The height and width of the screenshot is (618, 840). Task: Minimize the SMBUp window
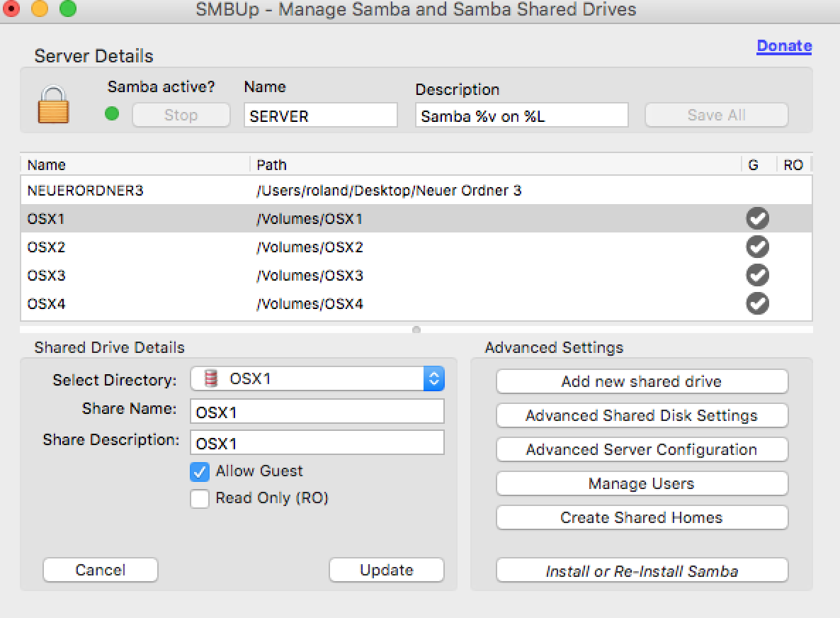[x=40, y=8]
